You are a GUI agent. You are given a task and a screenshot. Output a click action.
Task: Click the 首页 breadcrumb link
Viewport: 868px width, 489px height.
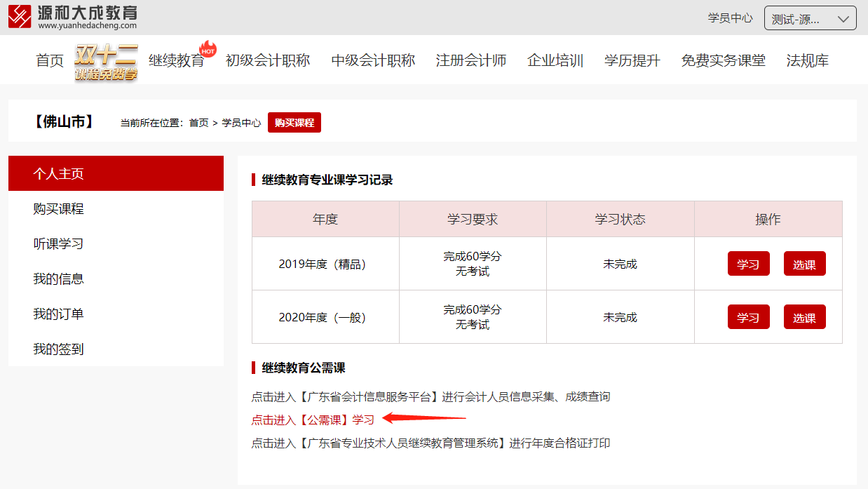[199, 123]
